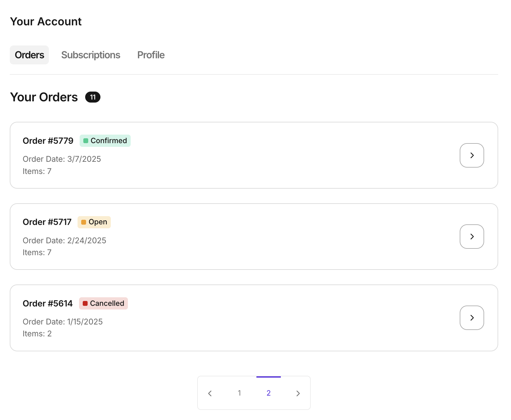Click the orange Open status badge
Viewport: 511px width, 420px height.
(94, 222)
